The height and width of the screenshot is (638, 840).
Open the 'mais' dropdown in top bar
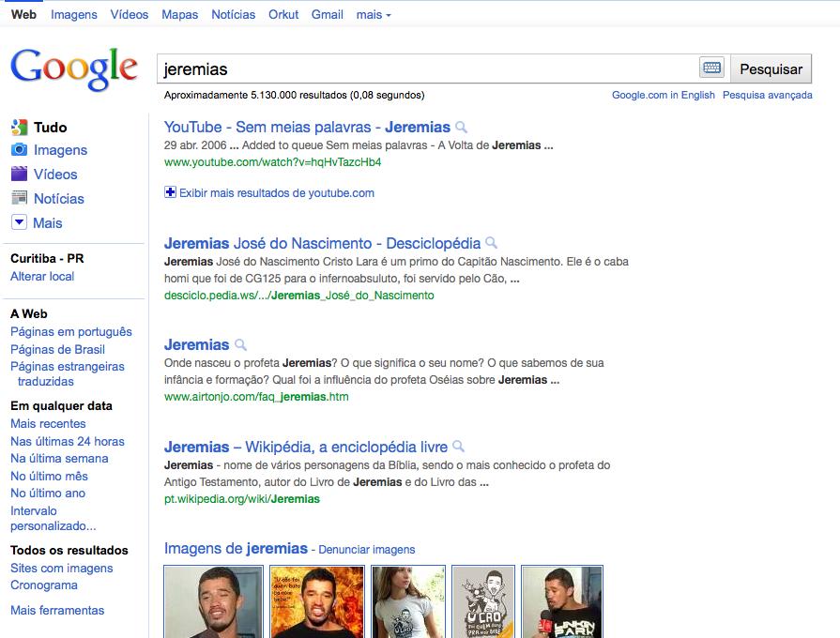(374, 14)
